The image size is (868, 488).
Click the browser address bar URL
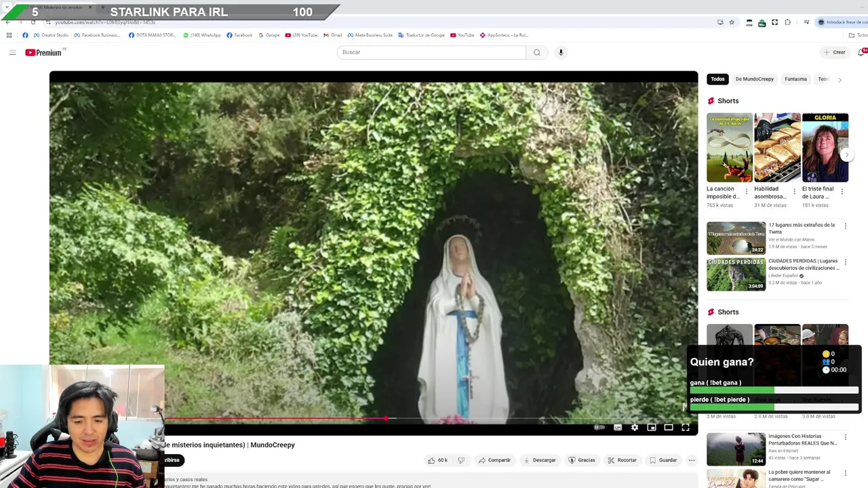[105, 22]
